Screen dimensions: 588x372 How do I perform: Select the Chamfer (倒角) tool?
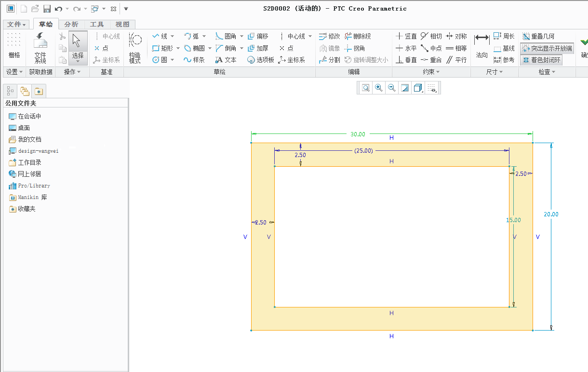[x=226, y=48]
